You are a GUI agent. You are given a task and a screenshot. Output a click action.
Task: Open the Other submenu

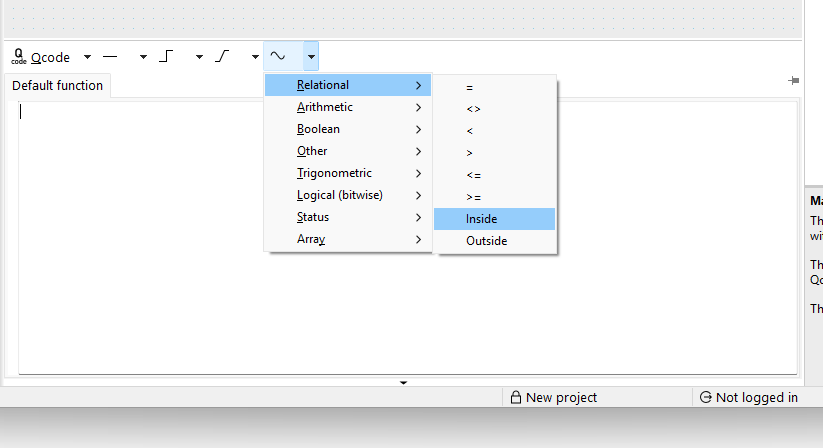coord(348,151)
